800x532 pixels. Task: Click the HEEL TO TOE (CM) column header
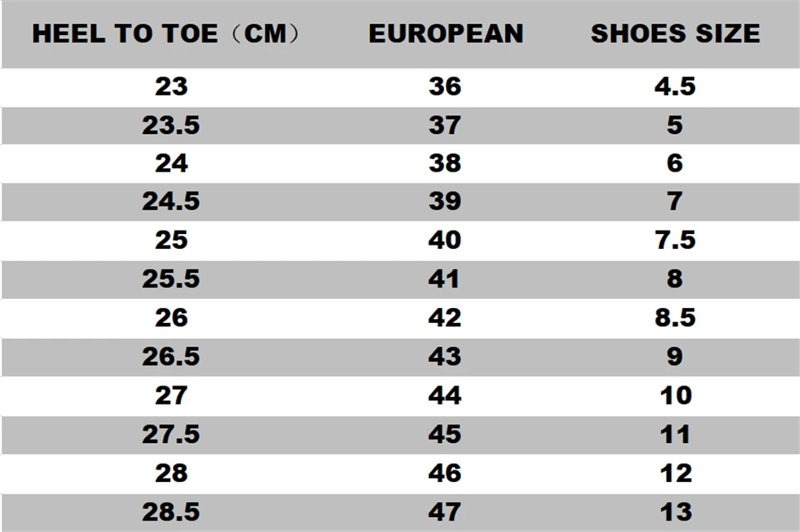[x=165, y=34]
